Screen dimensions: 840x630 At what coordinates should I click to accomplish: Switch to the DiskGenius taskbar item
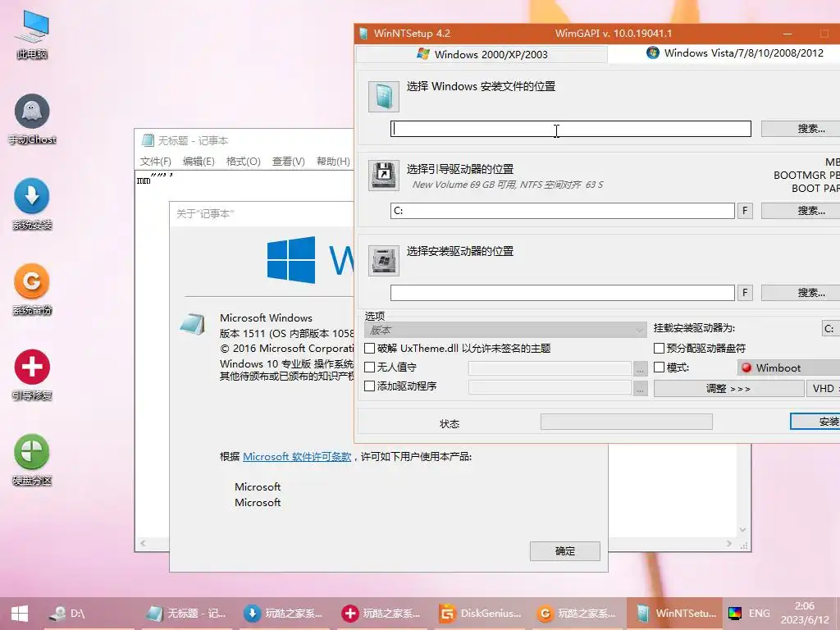click(x=480, y=614)
